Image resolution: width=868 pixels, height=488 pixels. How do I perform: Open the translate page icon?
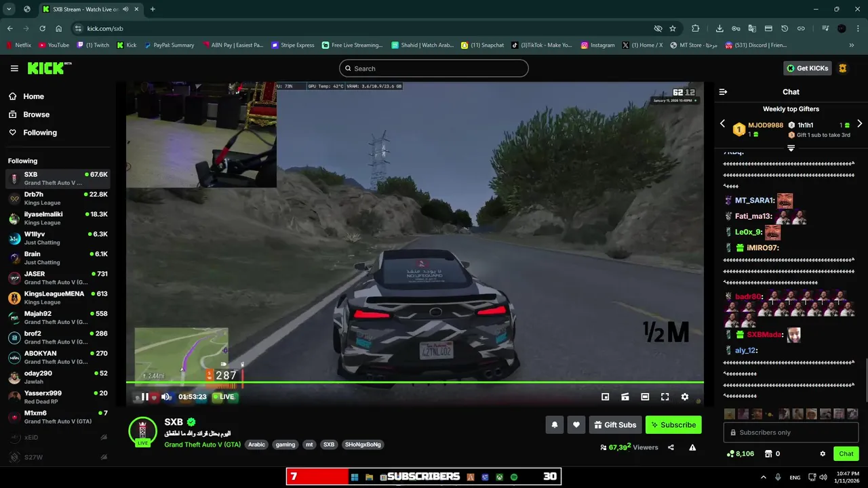pyautogui.click(x=752, y=28)
